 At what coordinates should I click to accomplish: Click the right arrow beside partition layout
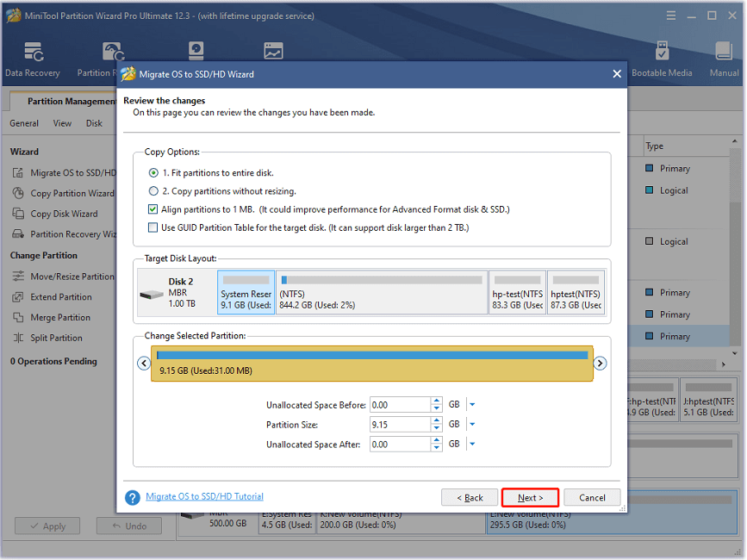[x=601, y=363]
